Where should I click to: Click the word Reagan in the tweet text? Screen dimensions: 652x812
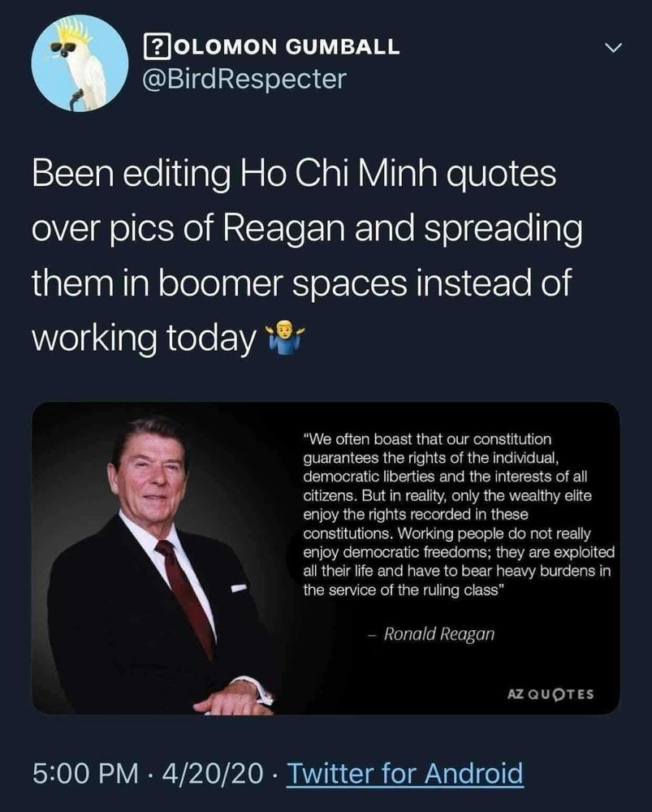point(284,228)
